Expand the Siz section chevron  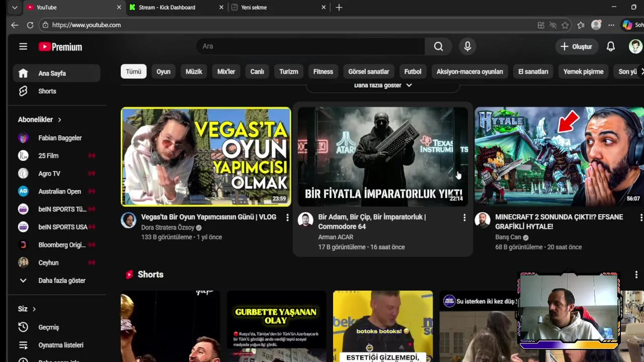coord(34,309)
